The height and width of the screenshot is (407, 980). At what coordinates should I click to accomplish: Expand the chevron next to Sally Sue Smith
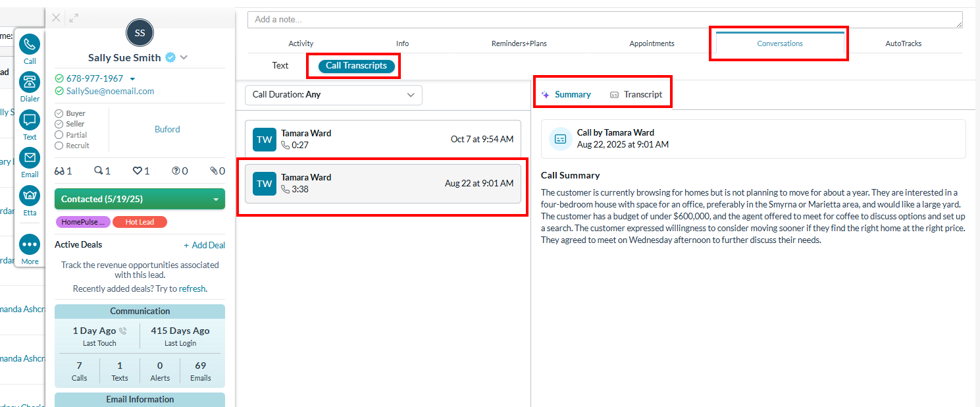tap(184, 57)
